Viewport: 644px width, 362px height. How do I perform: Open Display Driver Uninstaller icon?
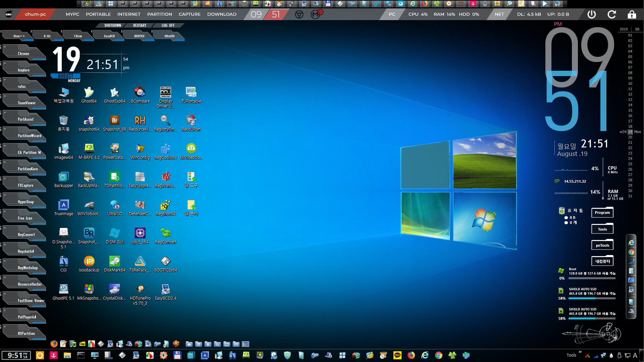point(165,97)
